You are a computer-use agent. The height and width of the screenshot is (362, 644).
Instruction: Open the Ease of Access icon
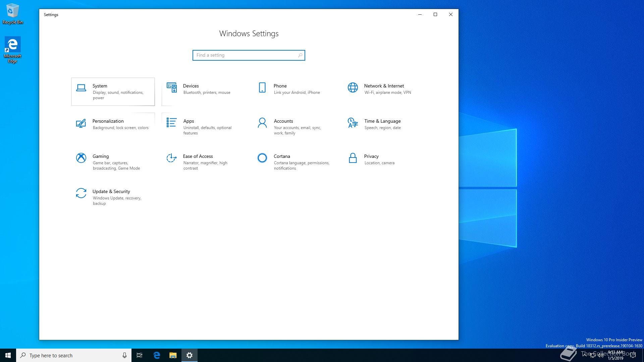click(171, 158)
